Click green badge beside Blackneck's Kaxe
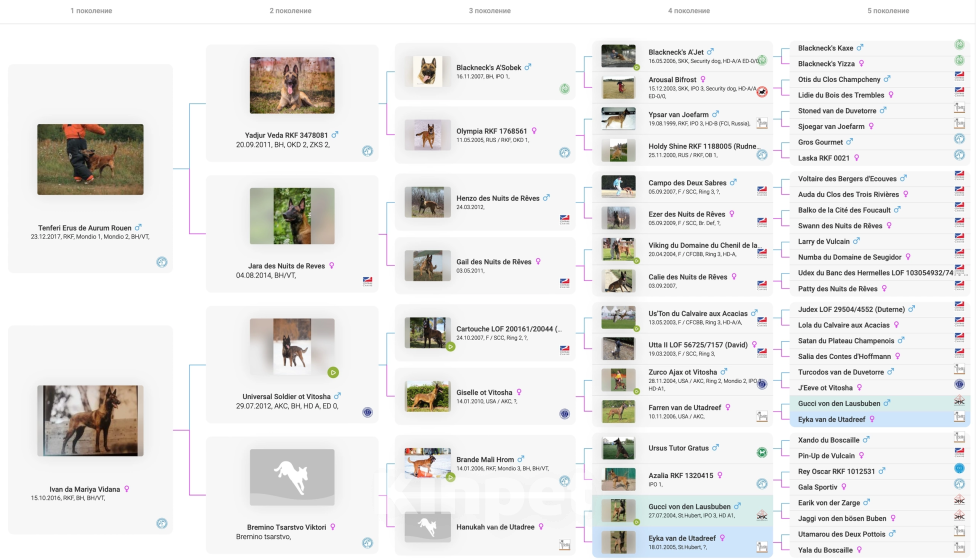The image size is (976, 560). (x=960, y=45)
